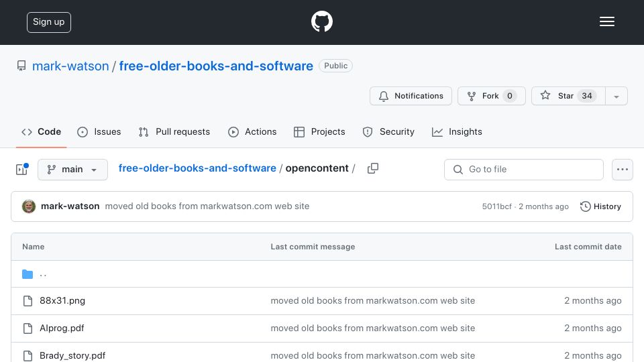This screenshot has width=644, height=362.
Task: Click the Star count badge 34
Action: 586,96
